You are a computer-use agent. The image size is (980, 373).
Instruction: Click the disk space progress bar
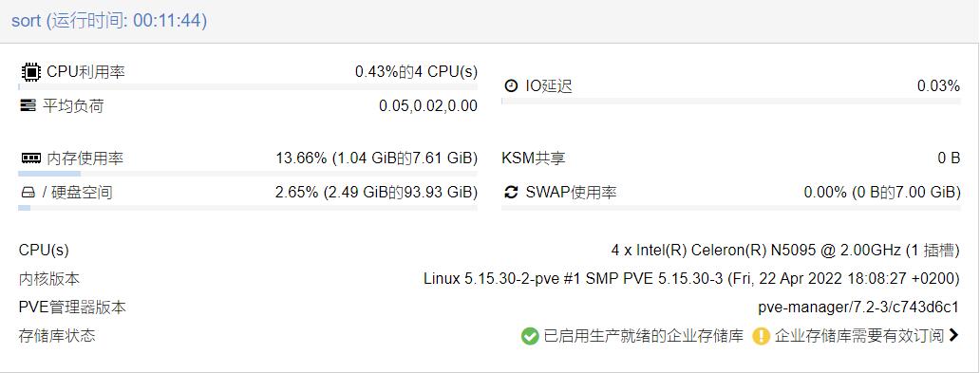[x=248, y=208]
